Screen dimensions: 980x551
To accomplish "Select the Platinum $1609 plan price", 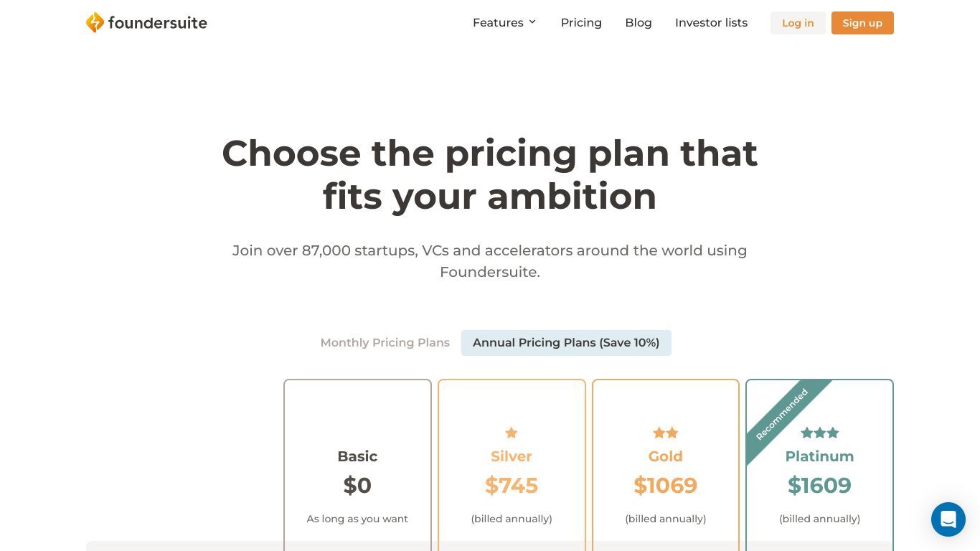I will (820, 486).
